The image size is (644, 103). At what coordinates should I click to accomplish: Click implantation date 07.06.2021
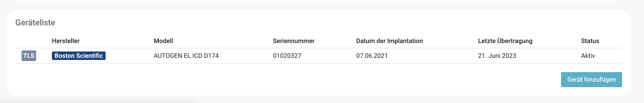[372, 56]
